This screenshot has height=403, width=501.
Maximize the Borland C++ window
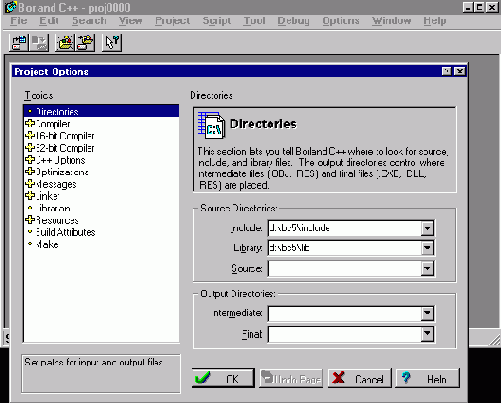point(479,7)
